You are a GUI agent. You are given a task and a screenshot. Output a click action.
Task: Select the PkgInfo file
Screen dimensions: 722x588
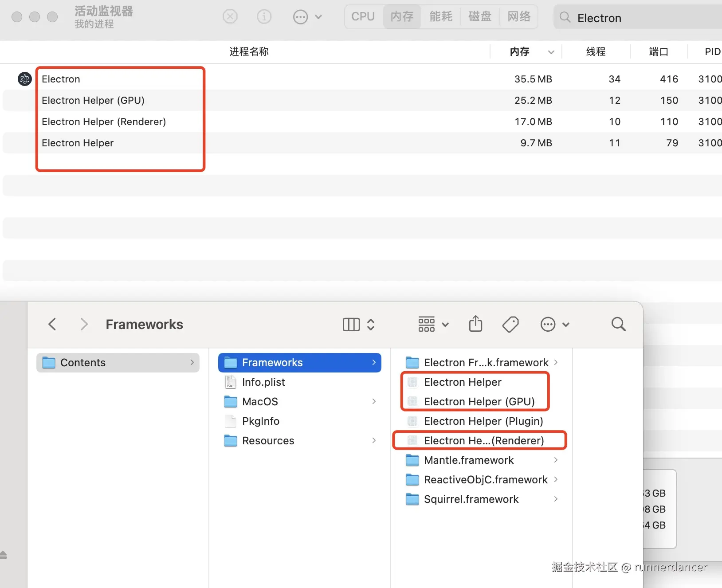[x=300, y=421]
